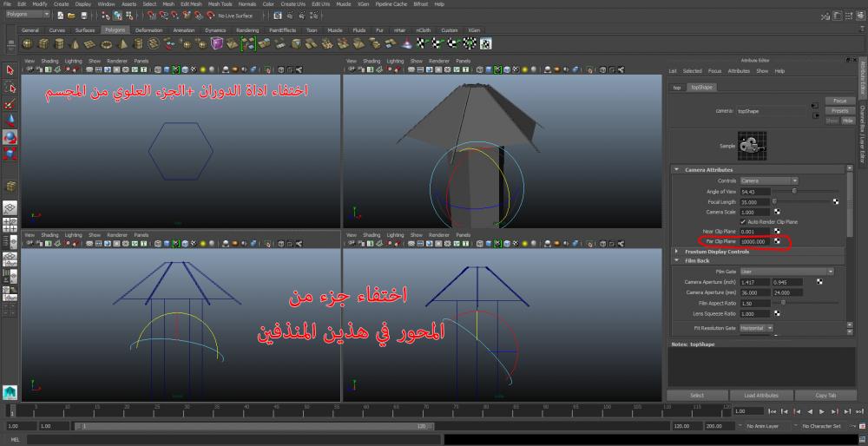This screenshot has height=446, width=868.
Task: Create a new scene from the status line
Action: [60, 15]
